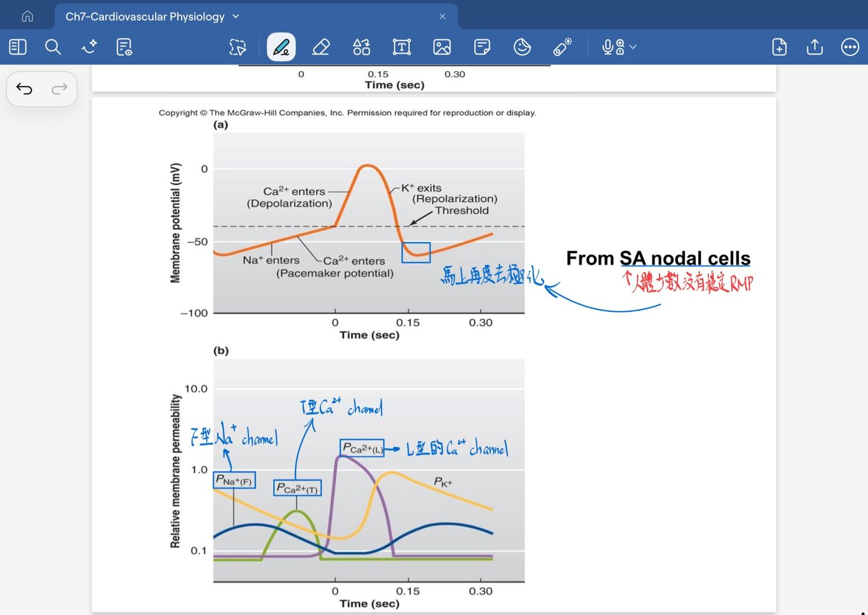Open the Sticker tool
Image resolution: width=868 pixels, height=615 pixels.
point(522,47)
